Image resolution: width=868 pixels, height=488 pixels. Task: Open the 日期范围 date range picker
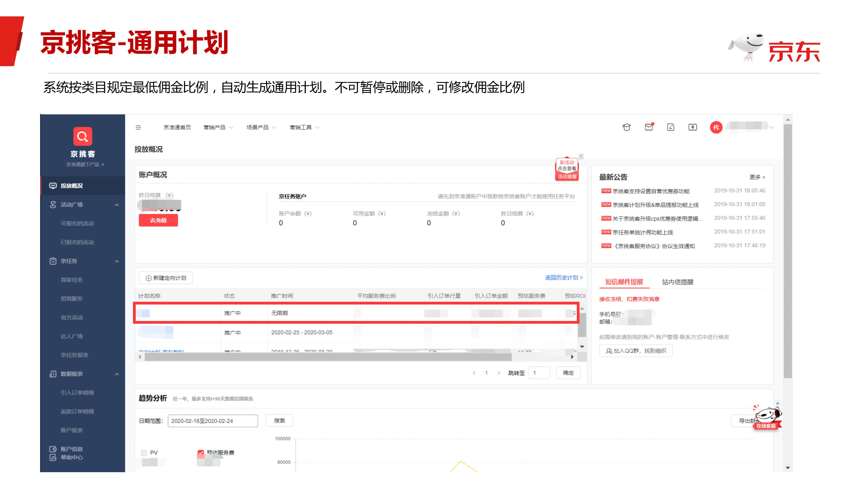click(x=213, y=421)
